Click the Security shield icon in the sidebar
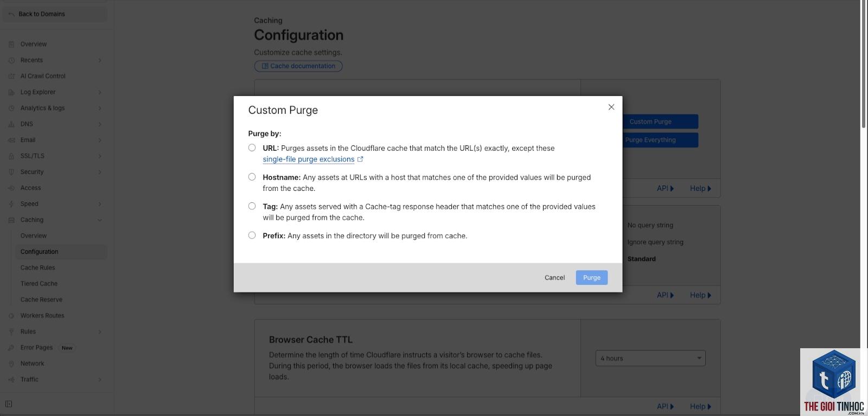This screenshot has width=868, height=416. tap(11, 172)
